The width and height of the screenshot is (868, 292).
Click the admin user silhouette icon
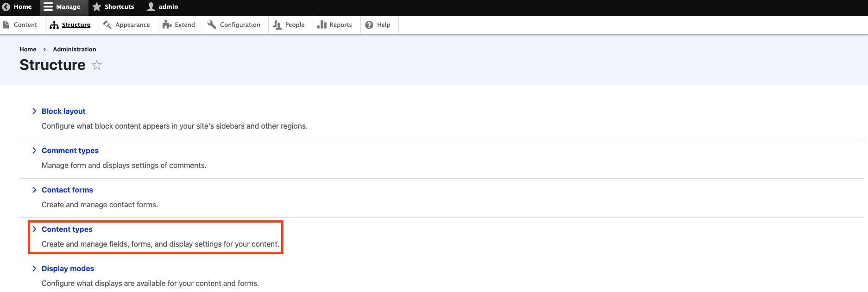point(151,6)
